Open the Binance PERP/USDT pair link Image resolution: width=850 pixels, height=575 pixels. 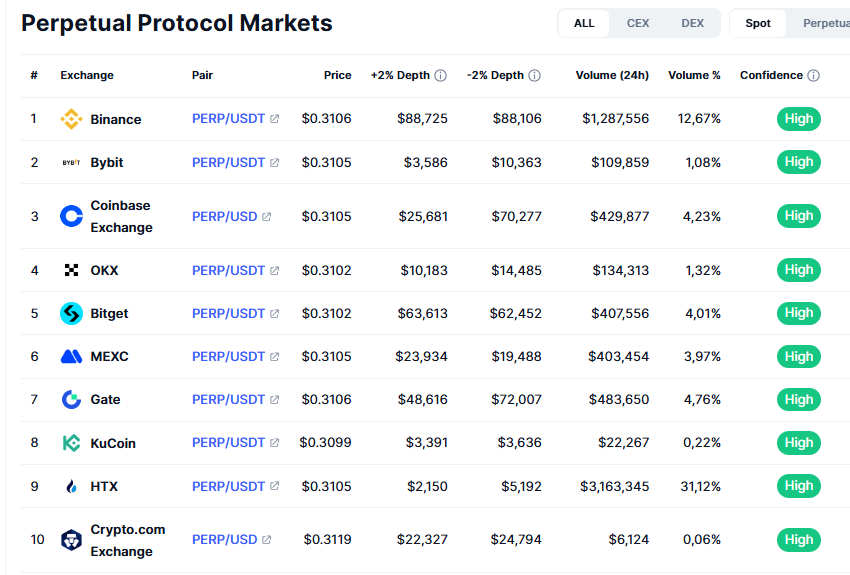(x=229, y=119)
